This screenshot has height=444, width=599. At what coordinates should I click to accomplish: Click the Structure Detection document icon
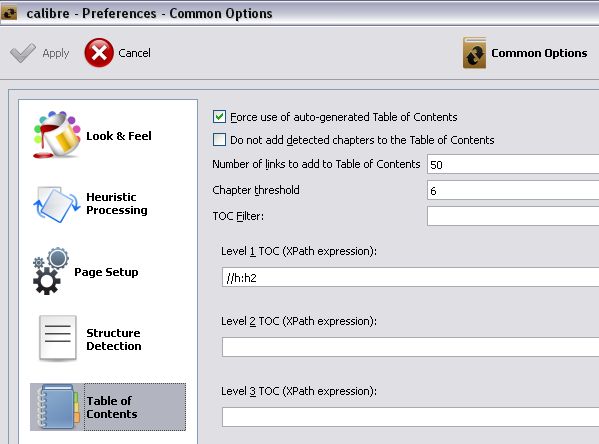pos(58,338)
